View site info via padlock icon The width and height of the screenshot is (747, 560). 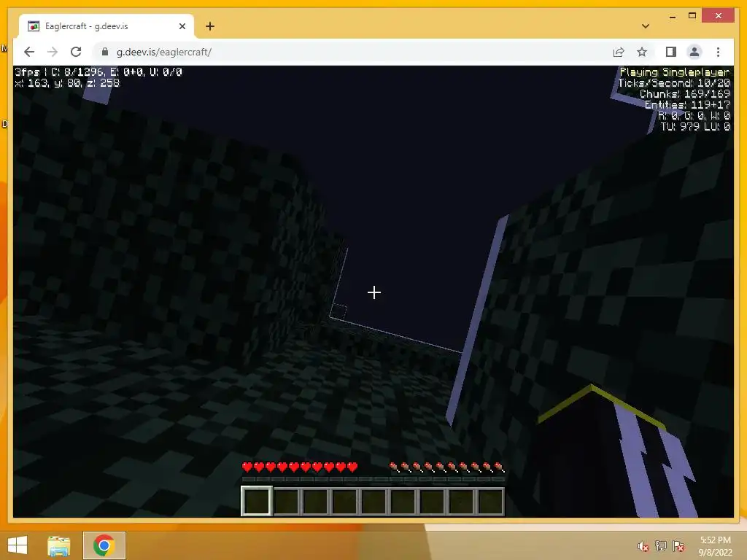105,52
